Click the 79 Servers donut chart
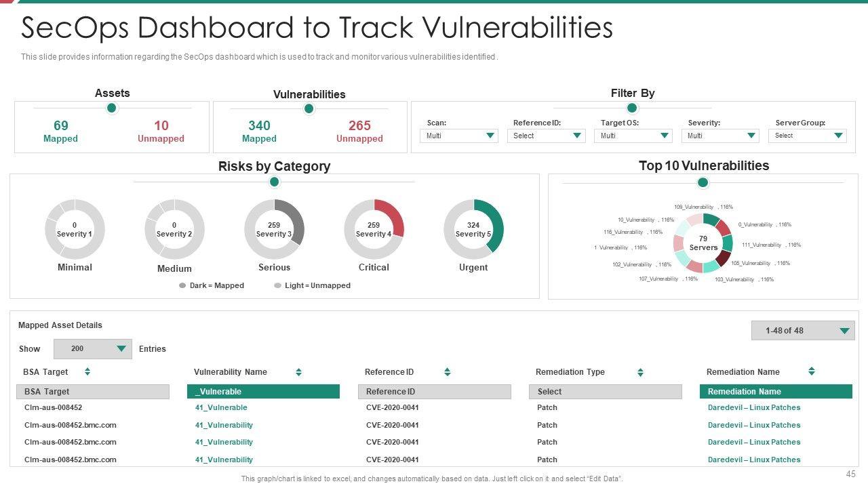This screenshot has height=488, width=868. [703, 243]
